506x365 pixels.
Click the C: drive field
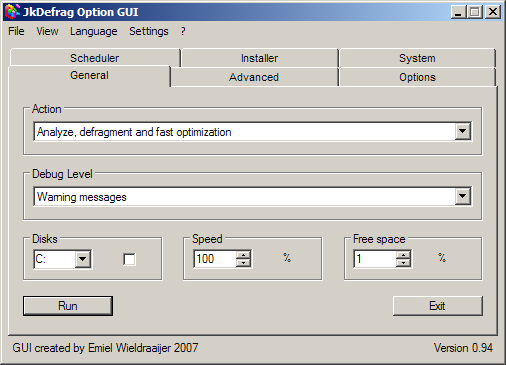55,259
